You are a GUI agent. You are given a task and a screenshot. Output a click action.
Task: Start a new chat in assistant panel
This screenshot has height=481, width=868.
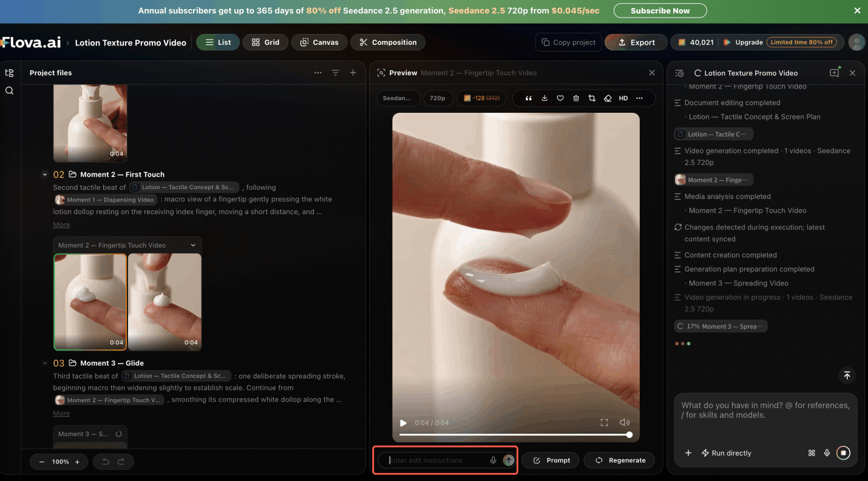click(x=835, y=73)
